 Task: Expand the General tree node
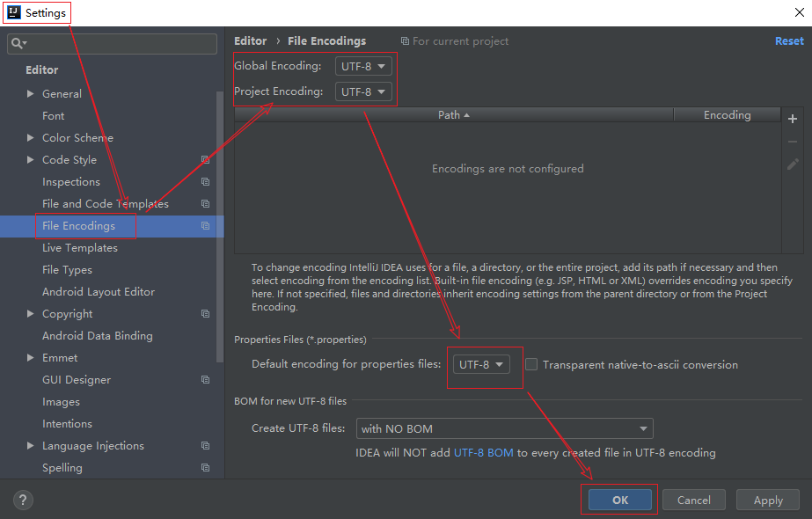pyautogui.click(x=31, y=94)
